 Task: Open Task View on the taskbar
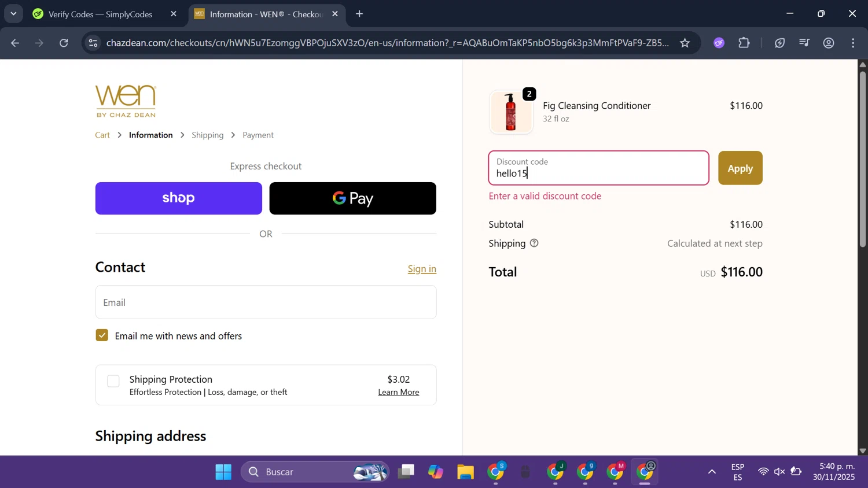tap(406, 472)
